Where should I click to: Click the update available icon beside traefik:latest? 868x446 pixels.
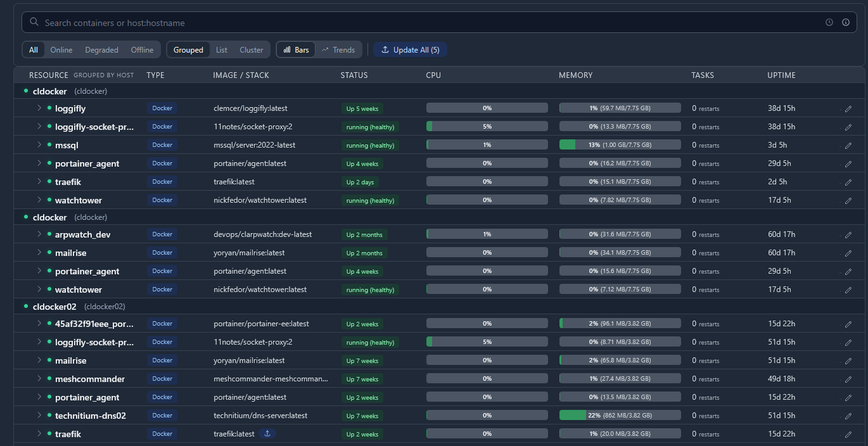pos(267,434)
